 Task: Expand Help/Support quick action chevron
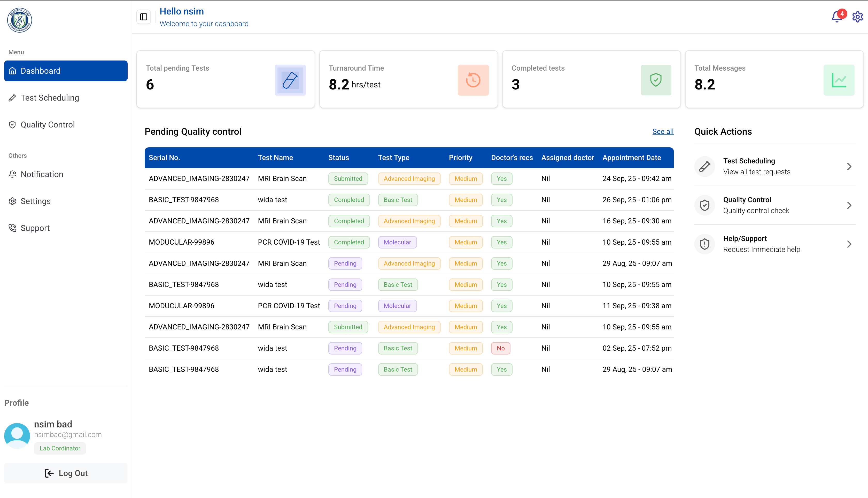[x=849, y=244]
